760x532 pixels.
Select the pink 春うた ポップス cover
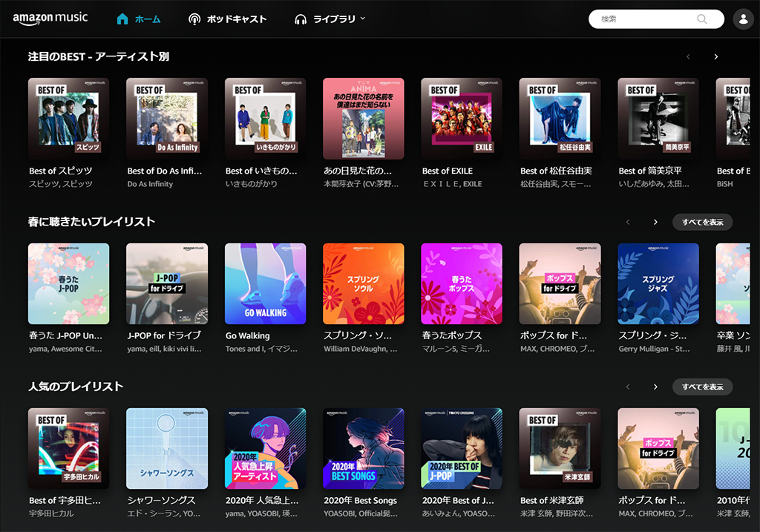(x=462, y=283)
